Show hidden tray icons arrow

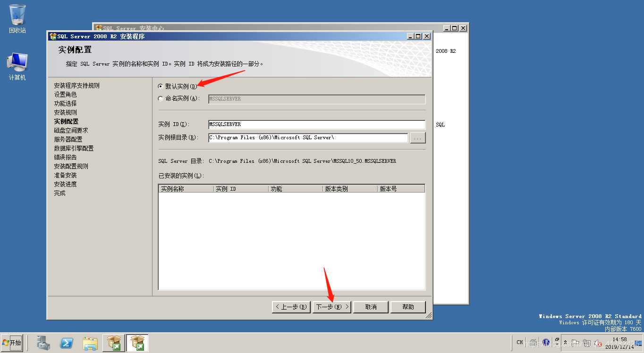(x=566, y=343)
